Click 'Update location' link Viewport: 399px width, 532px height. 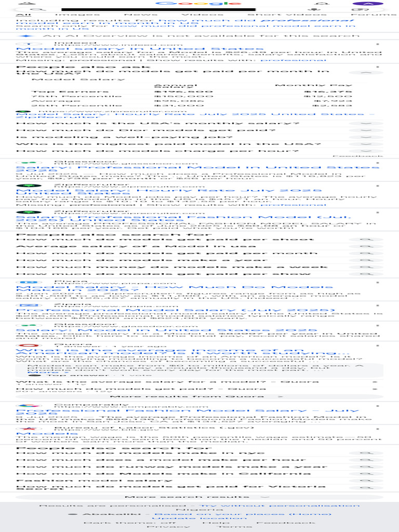coord(199,518)
